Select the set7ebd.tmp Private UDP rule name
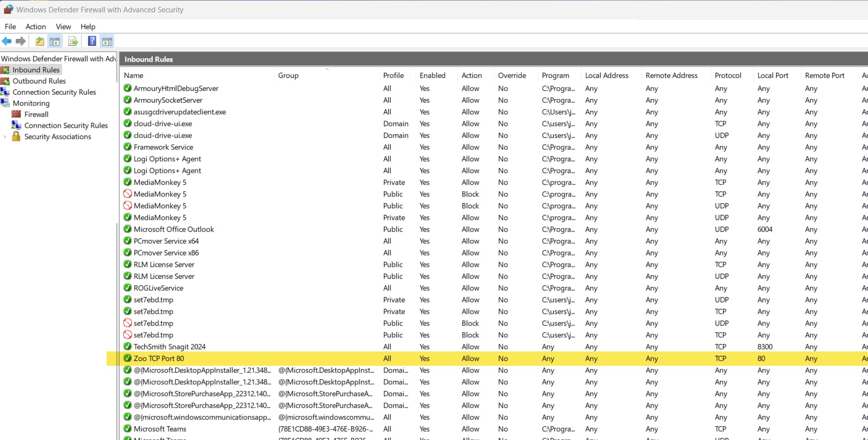 (x=153, y=300)
